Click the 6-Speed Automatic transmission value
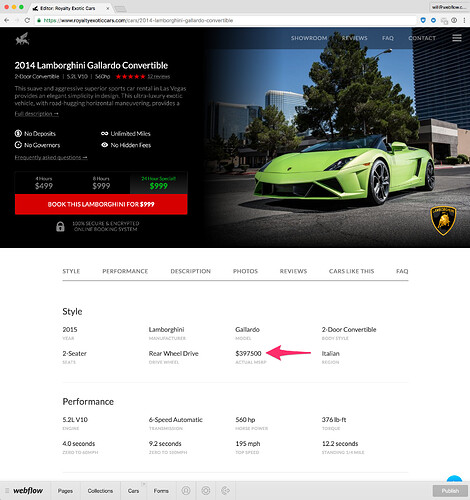 click(176, 419)
